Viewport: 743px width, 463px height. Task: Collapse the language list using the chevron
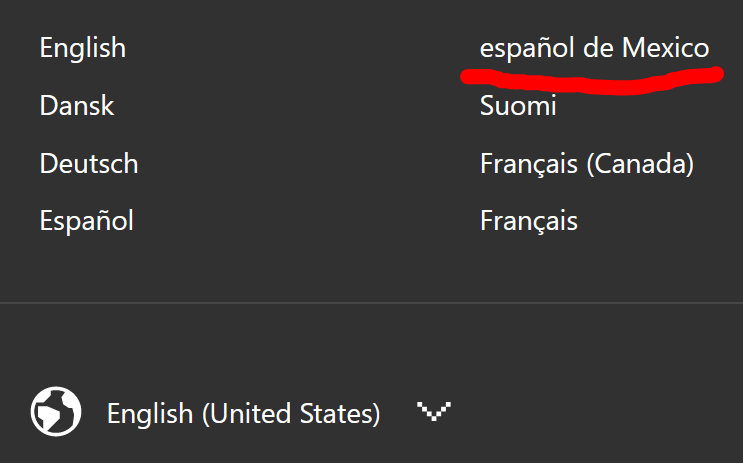(x=433, y=412)
